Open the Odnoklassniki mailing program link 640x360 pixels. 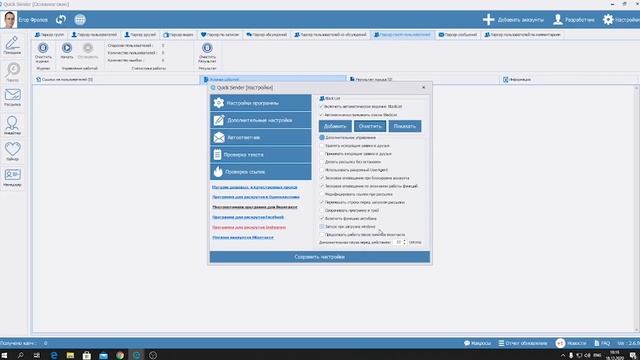(x=256, y=197)
